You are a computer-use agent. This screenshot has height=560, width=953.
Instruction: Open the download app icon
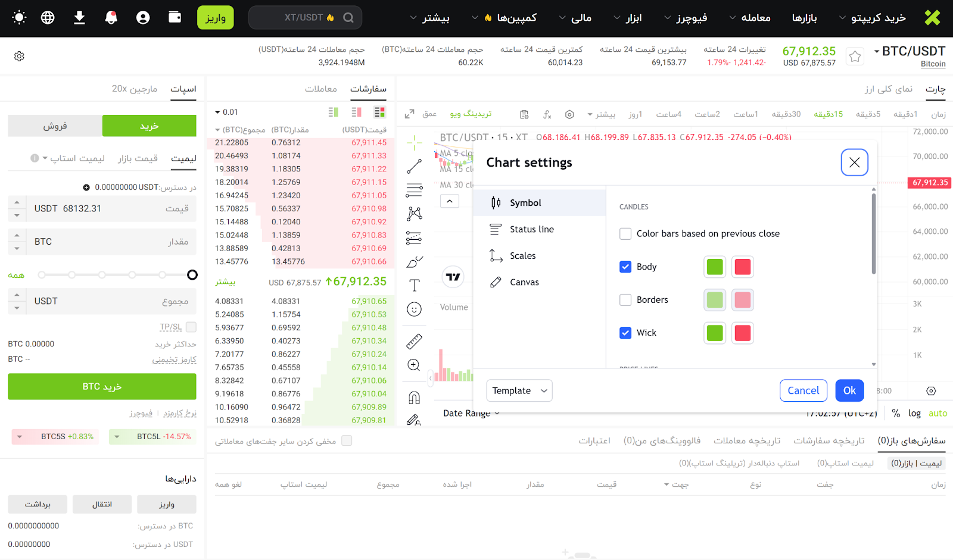pyautogui.click(x=79, y=18)
